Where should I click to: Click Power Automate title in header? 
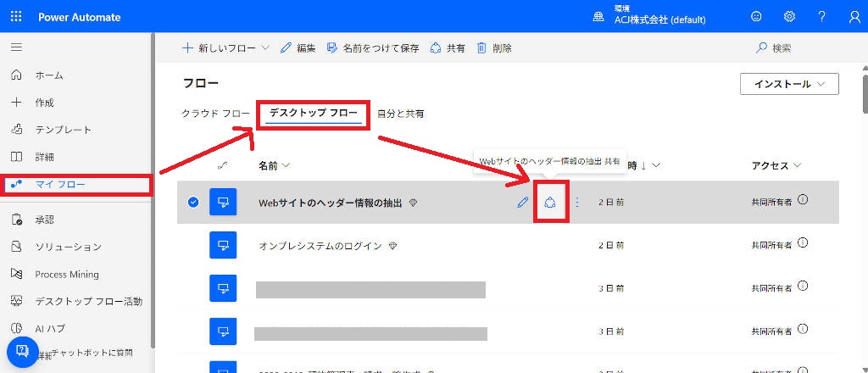click(79, 17)
